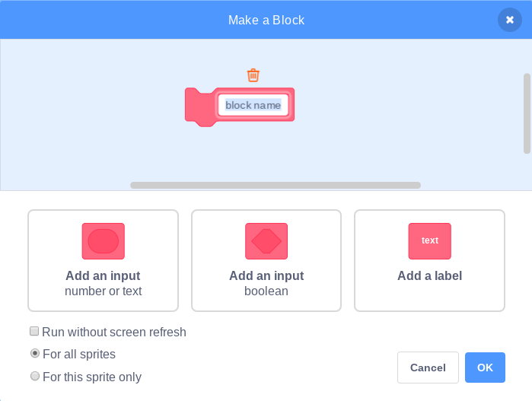Click the 'number or text' caption

(x=103, y=291)
